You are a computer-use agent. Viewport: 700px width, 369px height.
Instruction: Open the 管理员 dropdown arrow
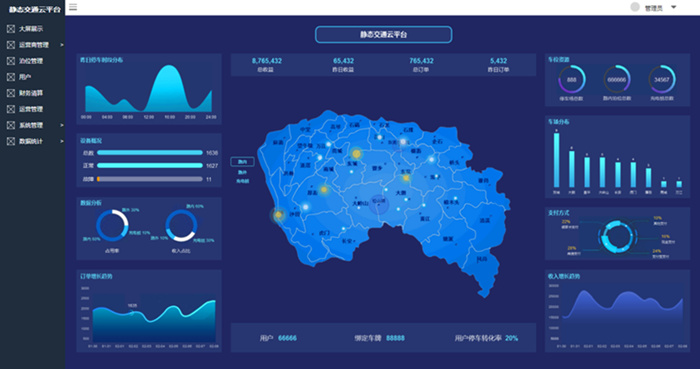[x=674, y=7]
